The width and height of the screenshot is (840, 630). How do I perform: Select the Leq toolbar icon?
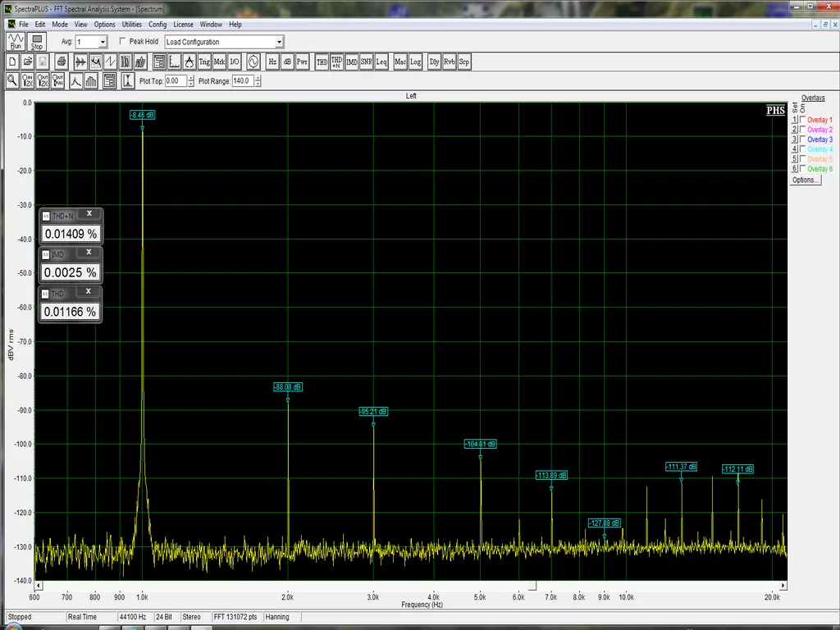pos(381,62)
